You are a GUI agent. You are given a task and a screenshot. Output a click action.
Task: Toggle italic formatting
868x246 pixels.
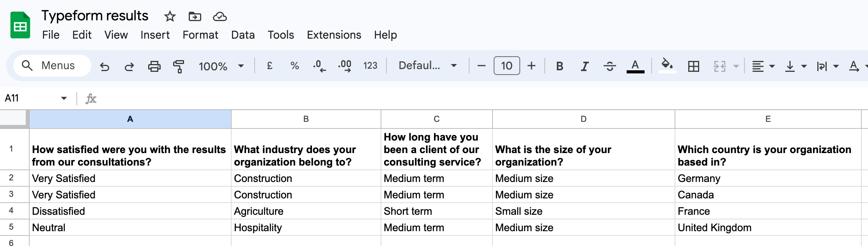(585, 66)
